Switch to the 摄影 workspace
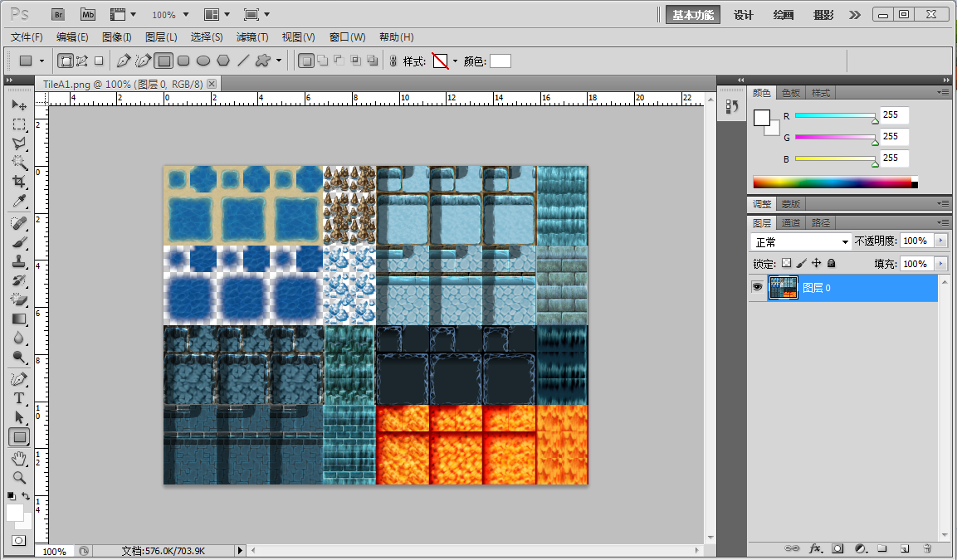The width and height of the screenshot is (957, 560). [x=823, y=15]
